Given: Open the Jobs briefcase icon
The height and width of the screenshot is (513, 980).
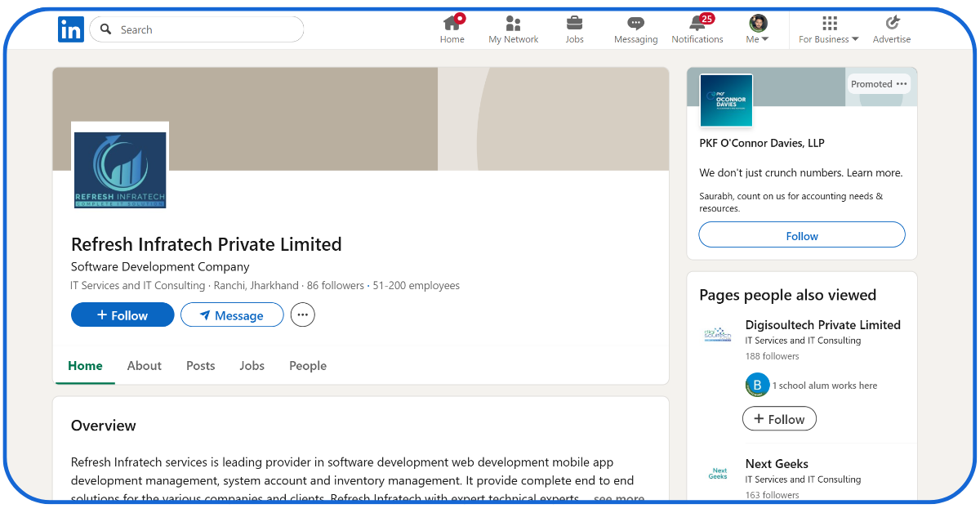Looking at the screenshot, I should tap(575, 23).
